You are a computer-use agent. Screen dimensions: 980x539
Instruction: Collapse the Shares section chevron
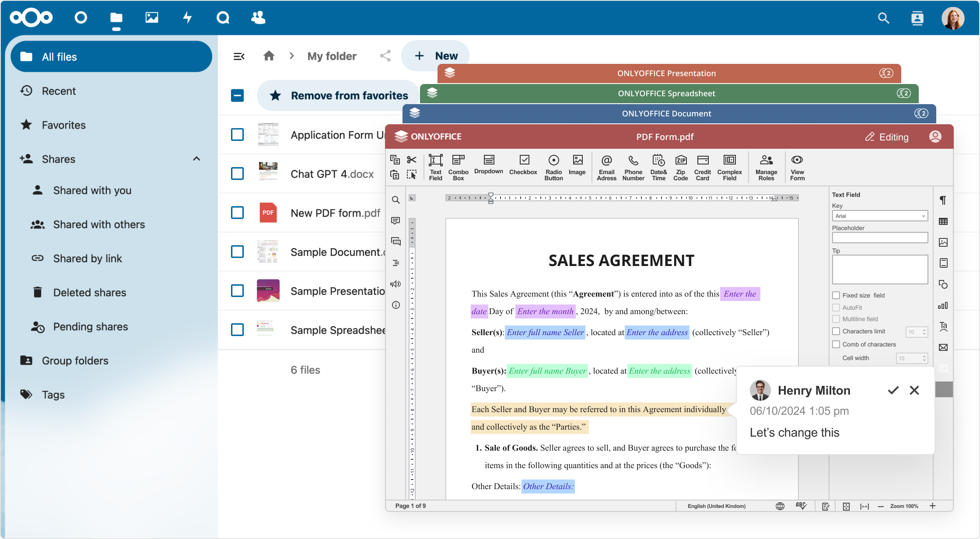[196, 159]
